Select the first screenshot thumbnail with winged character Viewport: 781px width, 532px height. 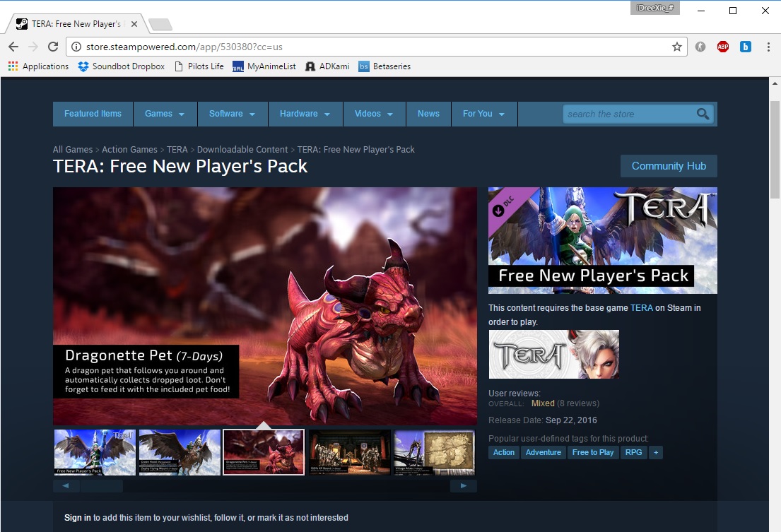tap(95, 452)
